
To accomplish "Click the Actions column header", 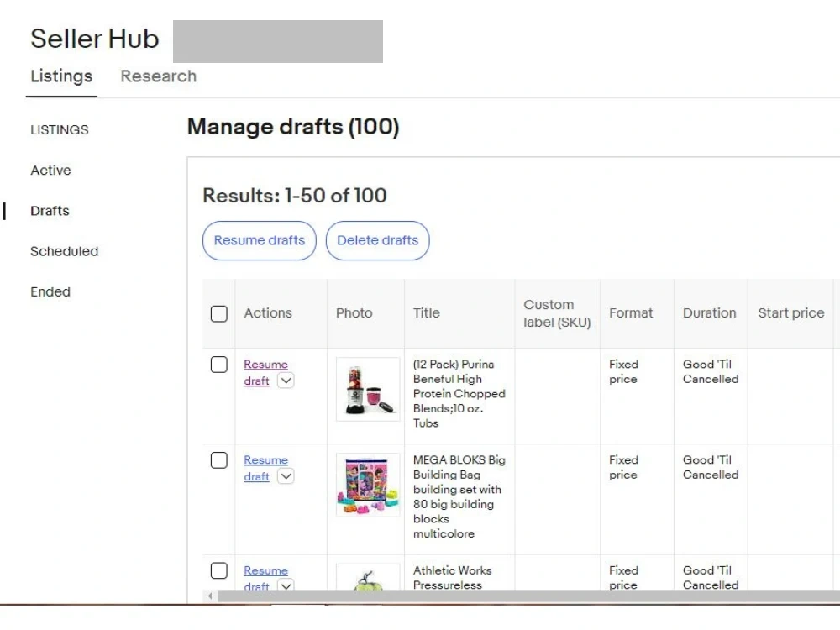I will (x=269, y=313).
